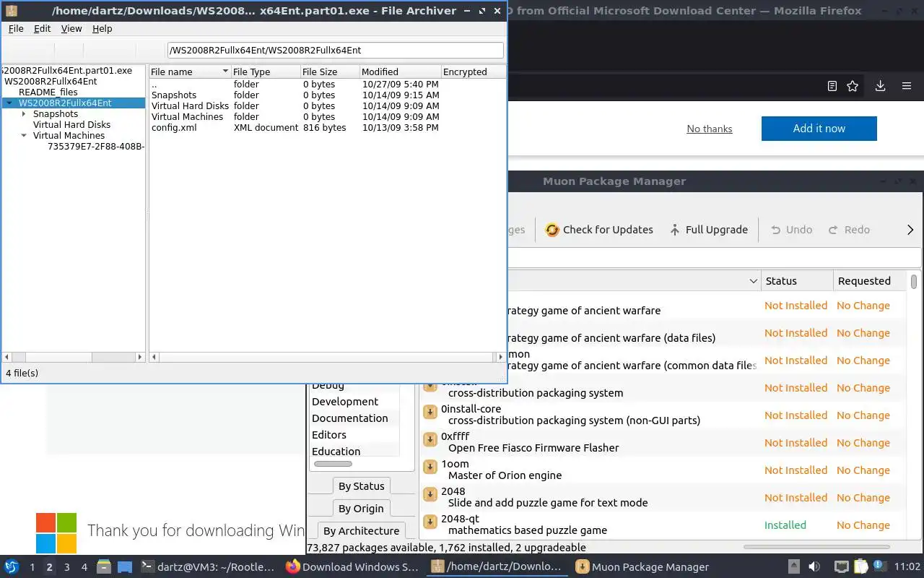The image size is (924, 578).
Task: Click the Undo button in Muon
Action: 791,230
